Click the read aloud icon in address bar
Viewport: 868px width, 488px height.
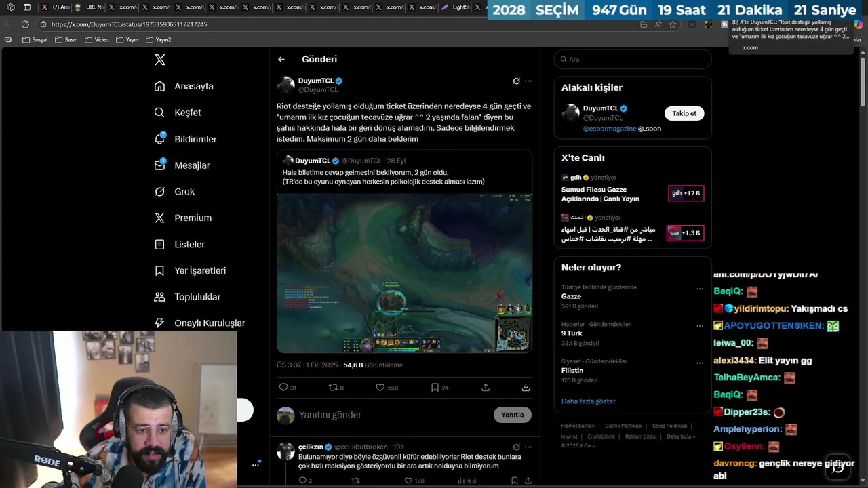[x=658, y=24]
